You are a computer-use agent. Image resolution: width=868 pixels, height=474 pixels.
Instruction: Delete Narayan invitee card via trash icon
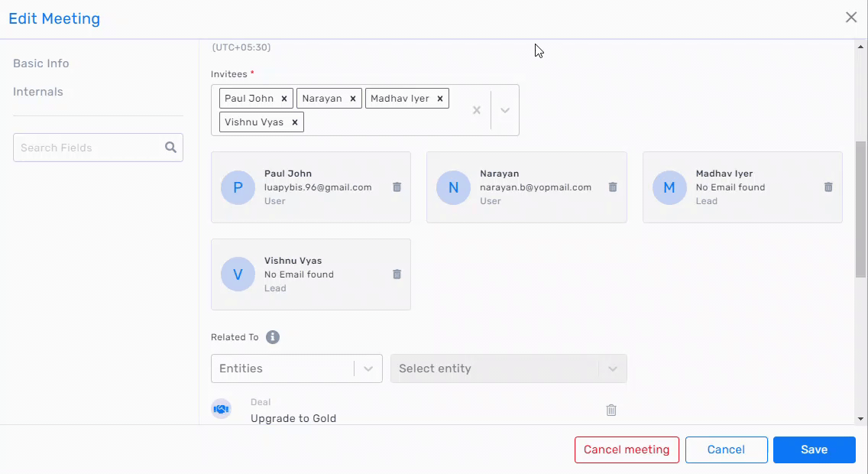613,187
